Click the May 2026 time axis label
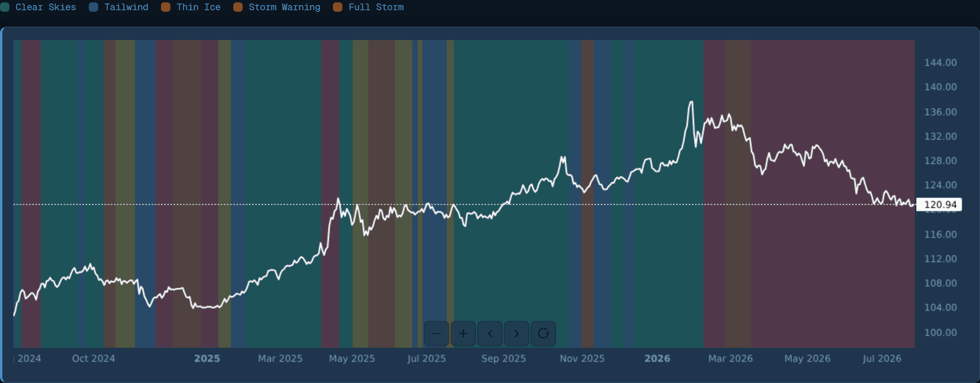 point(807,359)
